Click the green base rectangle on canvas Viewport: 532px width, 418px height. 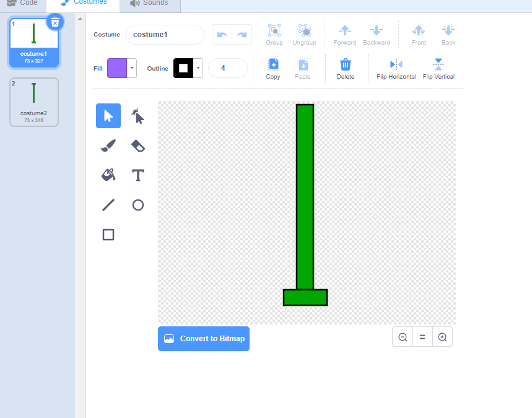pos(305,297)
